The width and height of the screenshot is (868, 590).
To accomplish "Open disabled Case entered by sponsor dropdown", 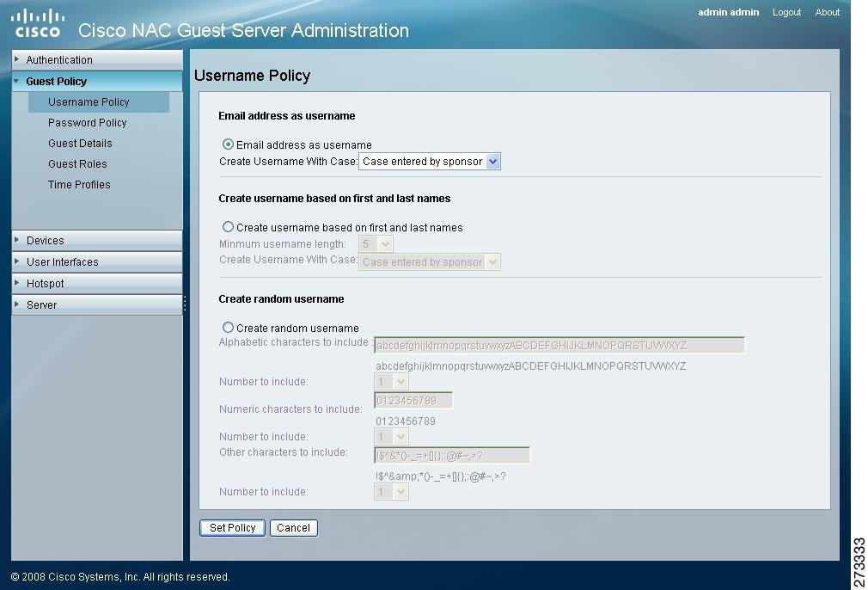I will tap(430, 262).
